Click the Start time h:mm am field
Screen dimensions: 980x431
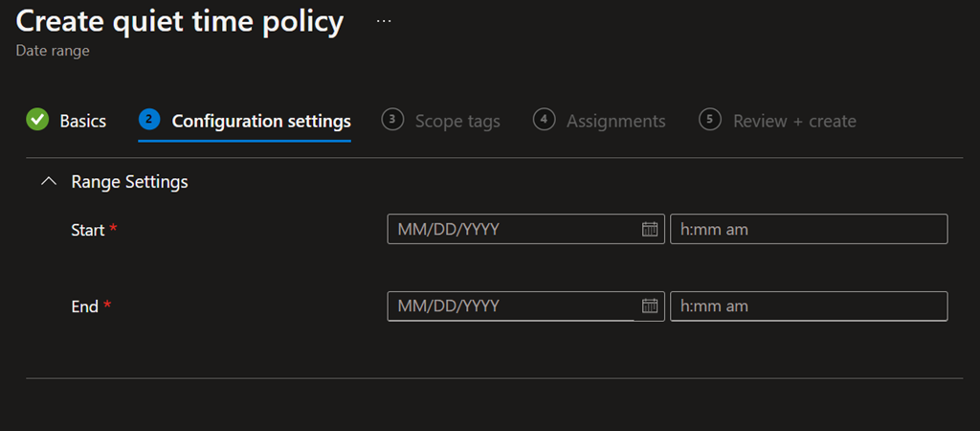click(809, 229)
